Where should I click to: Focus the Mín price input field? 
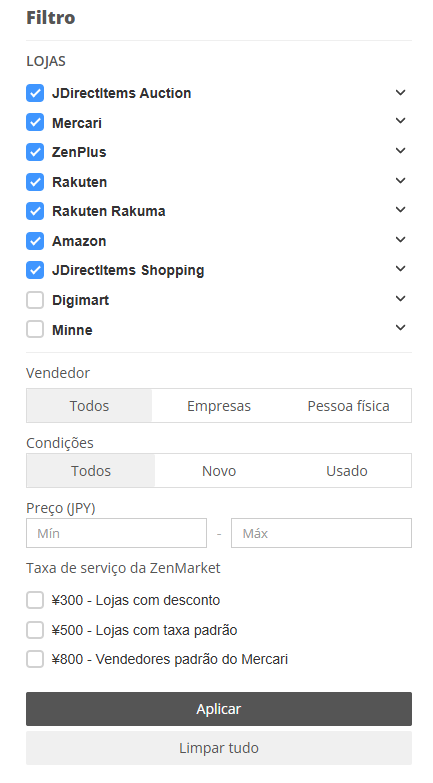coord(116,533)
